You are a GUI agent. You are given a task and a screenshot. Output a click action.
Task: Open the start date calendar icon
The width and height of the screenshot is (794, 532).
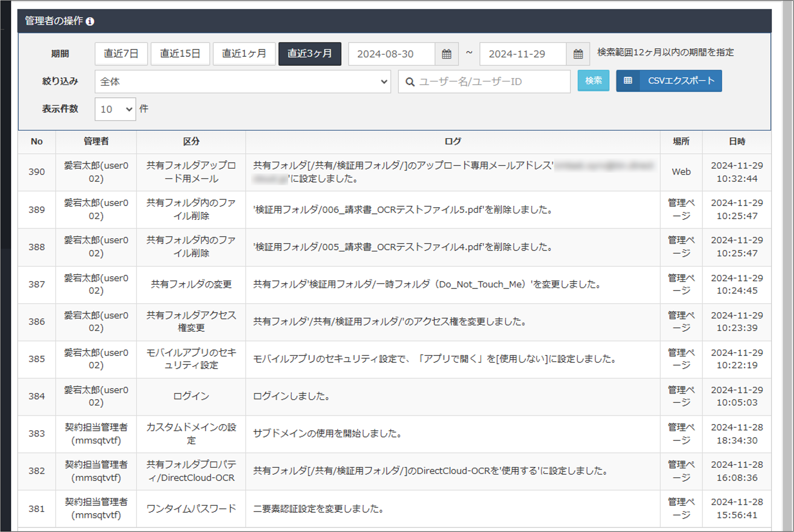[x=447, y=54]
